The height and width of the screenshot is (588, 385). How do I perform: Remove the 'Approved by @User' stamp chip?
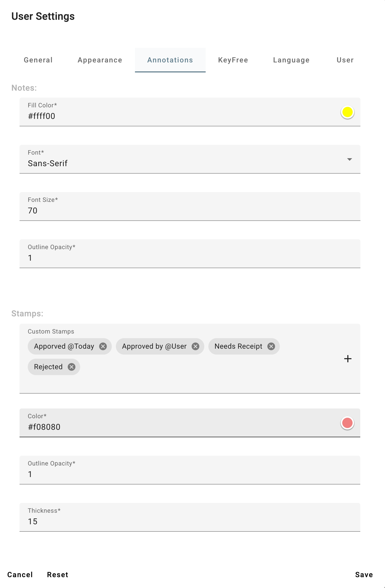[195, 346]
